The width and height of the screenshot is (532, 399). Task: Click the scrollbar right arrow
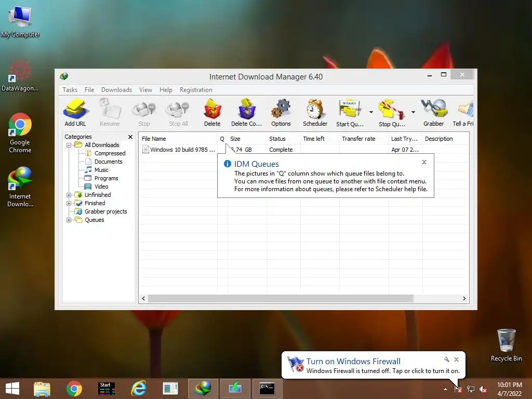[464, 299]
